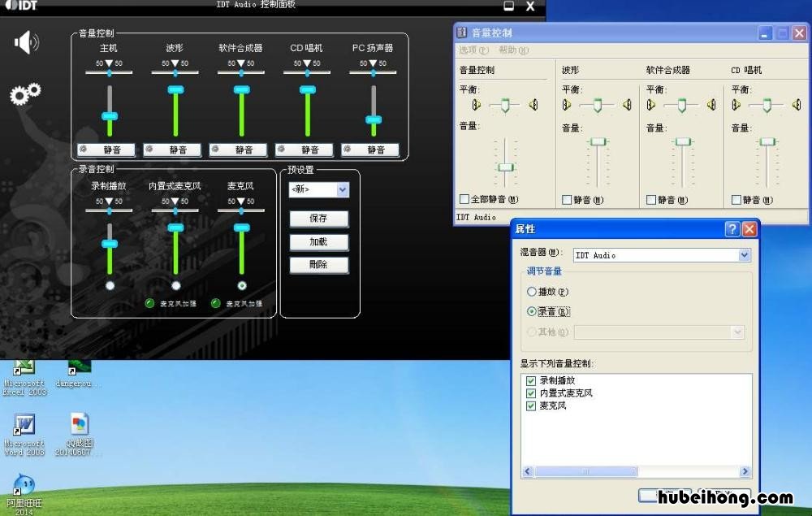This screenshot has height=516, width=812.
Task: Click the speaker volume icon in IDT sidebar
Action: 26,42
